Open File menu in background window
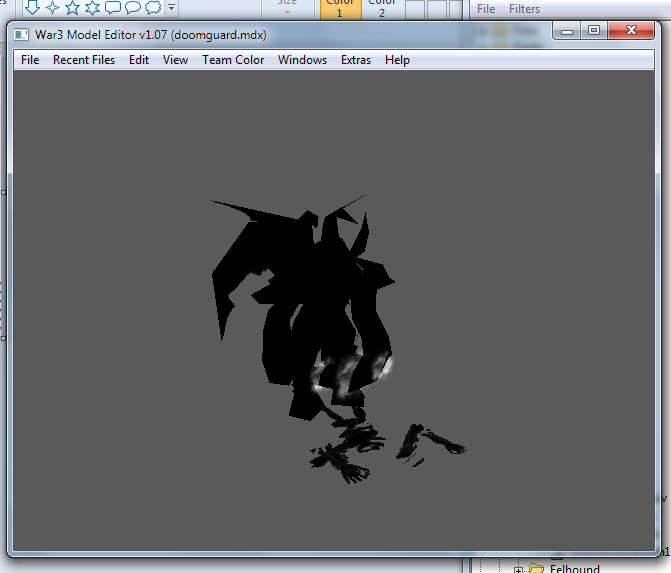 (x=486, y=9)
